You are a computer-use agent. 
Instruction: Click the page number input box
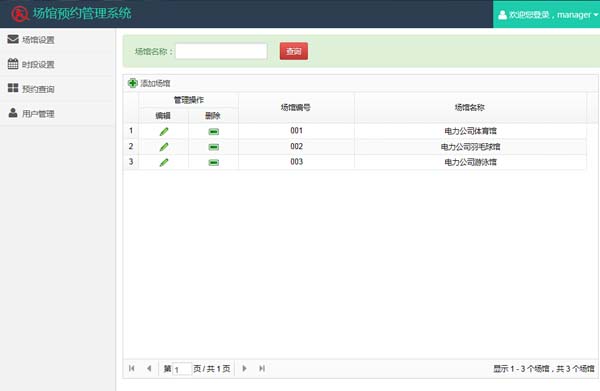(182, 369)
